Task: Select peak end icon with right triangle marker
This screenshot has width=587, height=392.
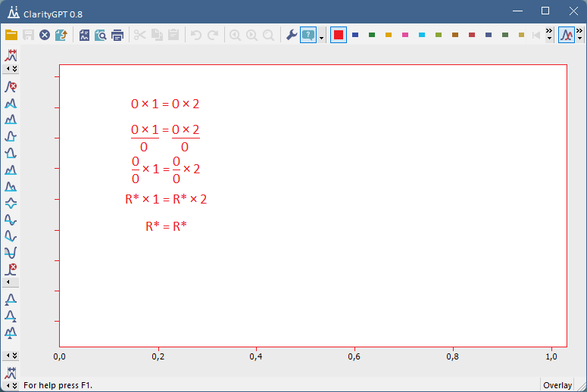Action: point(11,316)
